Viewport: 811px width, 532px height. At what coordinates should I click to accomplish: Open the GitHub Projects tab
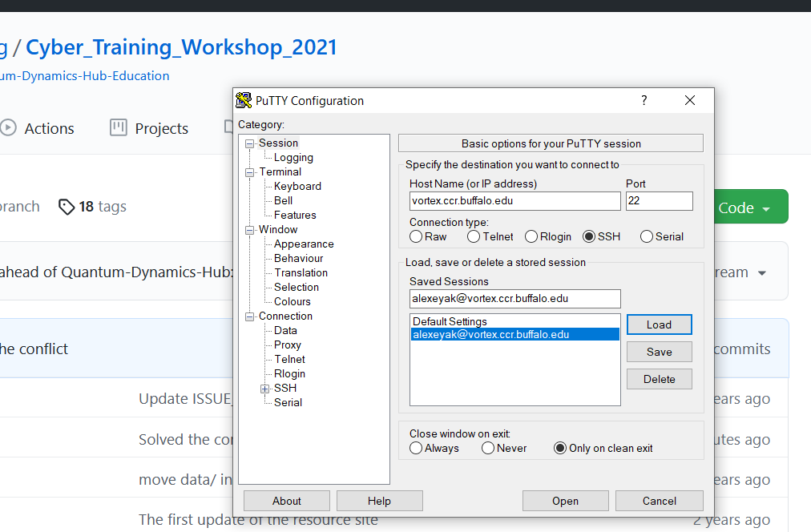click(149, 128)
